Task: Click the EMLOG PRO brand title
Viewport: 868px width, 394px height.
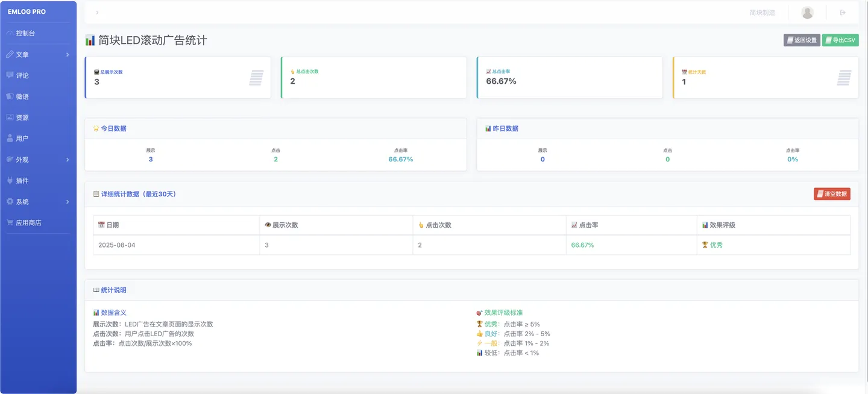Action: 27,12
